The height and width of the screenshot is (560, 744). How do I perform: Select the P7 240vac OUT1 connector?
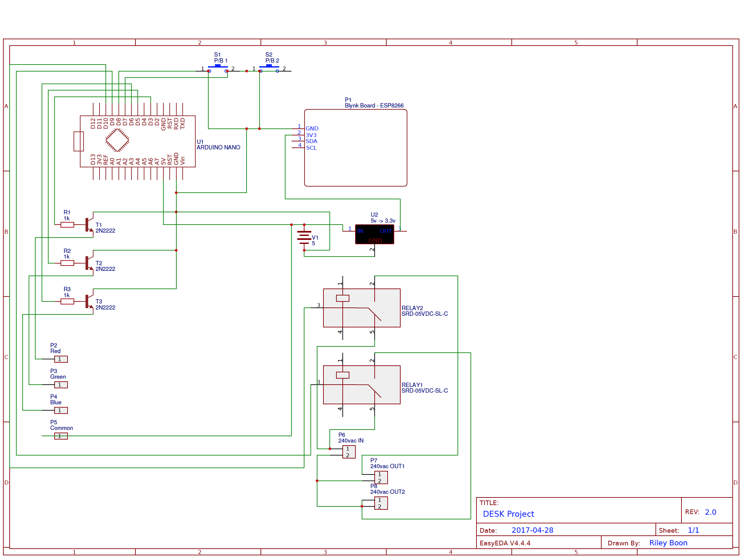coord(381,478)
